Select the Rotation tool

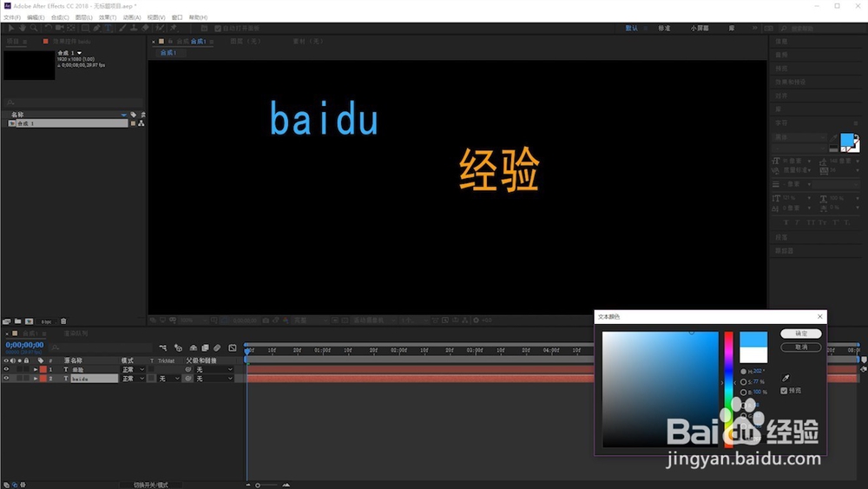point(49,28)
